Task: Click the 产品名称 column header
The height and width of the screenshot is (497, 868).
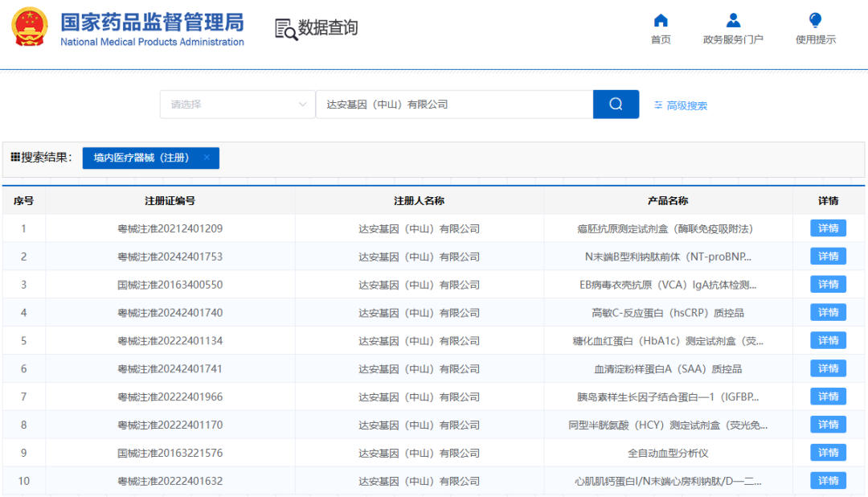Action: click(x=668, y=200)
